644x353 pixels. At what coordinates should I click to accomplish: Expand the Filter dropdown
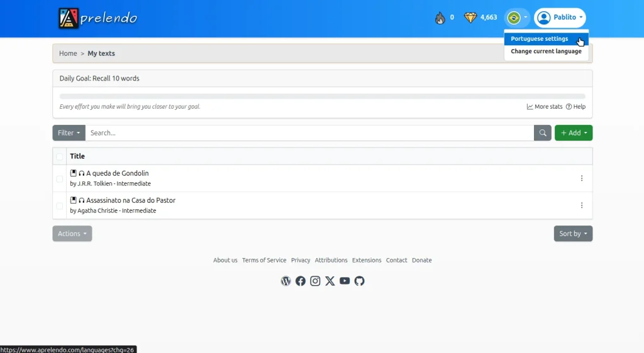click(x=69, y=133)
